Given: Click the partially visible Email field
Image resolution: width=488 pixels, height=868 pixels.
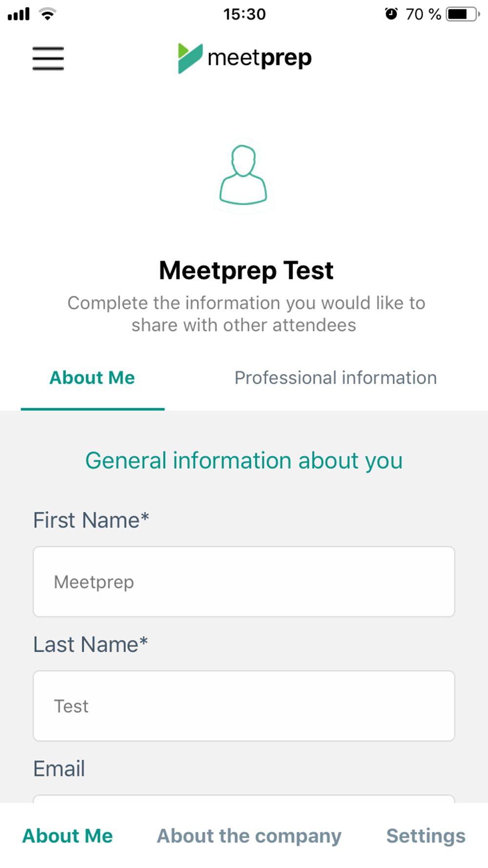Looking at the screenshot, I should [x=244, y=799].
